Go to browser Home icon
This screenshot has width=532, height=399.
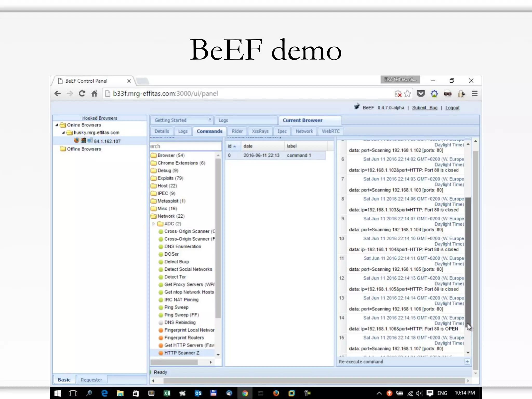(x=94, y=94)
